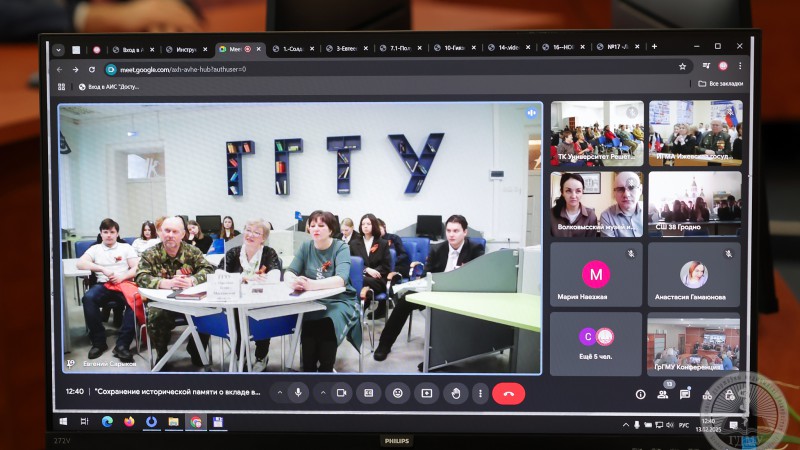Bookmark this page with star icon
800x450 pixels.
(682, 67)
